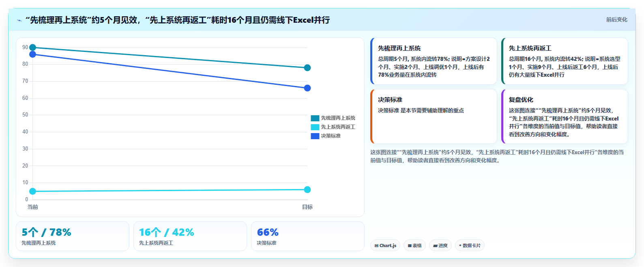The height and width of the screenshot is (267, 644).
Task: Click the lightning icon beside the title
Action: (19, 20)
